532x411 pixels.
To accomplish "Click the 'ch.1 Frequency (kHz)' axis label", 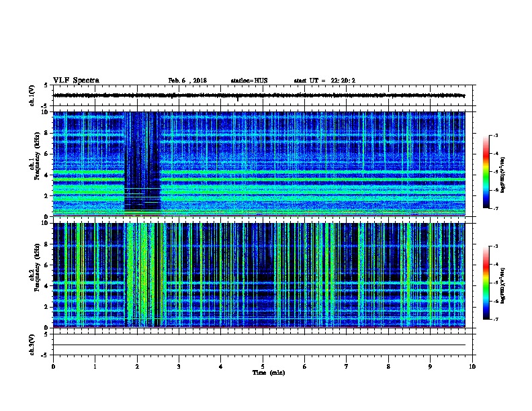I will [x=35, y=156].
